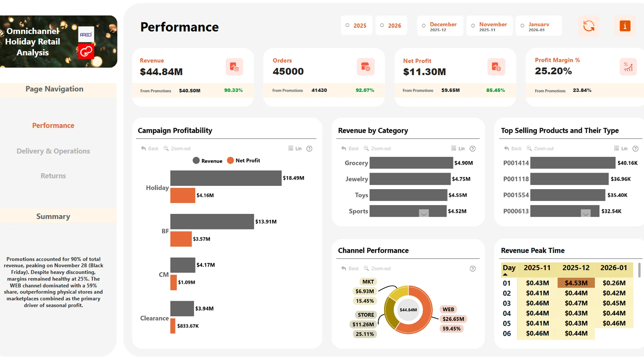This screenshot has width=644, height=362.
Task: Choose the November 2025-11 filter option
Action: click(x=473, y=25)
